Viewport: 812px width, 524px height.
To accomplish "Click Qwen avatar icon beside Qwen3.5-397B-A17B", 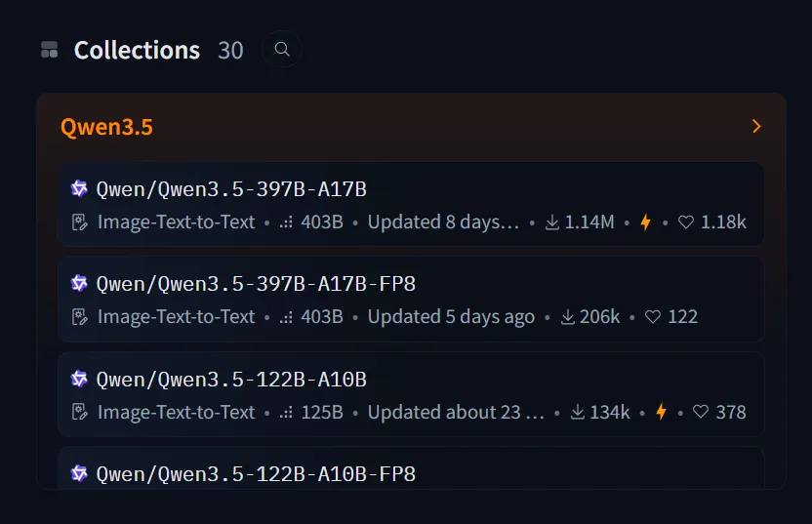I will click(x=79, y=189).
